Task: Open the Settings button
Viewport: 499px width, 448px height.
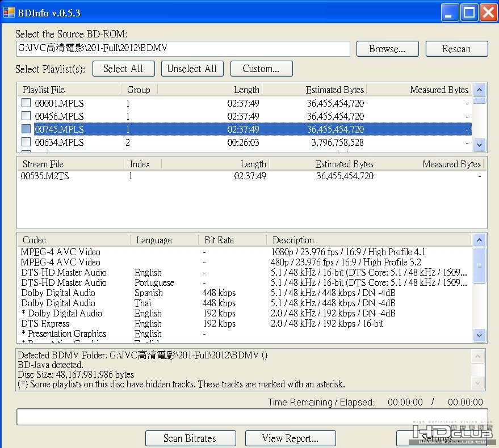Action: point(442,438)
